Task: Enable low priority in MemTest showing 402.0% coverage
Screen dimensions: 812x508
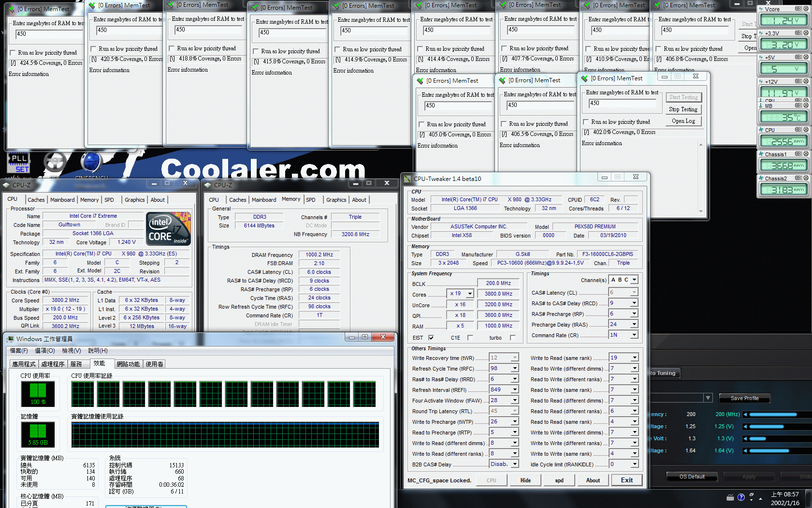Action: (x=586, y=122)
